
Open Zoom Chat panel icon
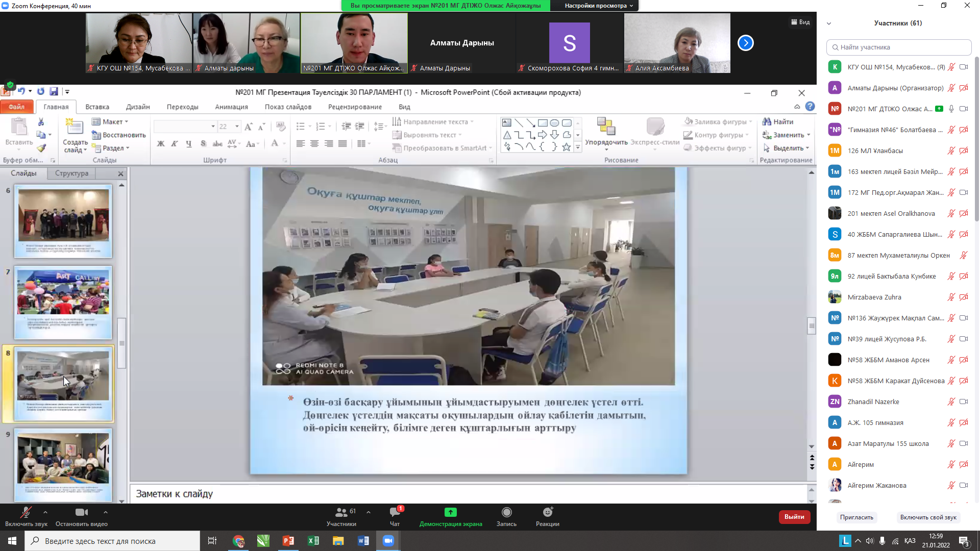click(395, 512)
